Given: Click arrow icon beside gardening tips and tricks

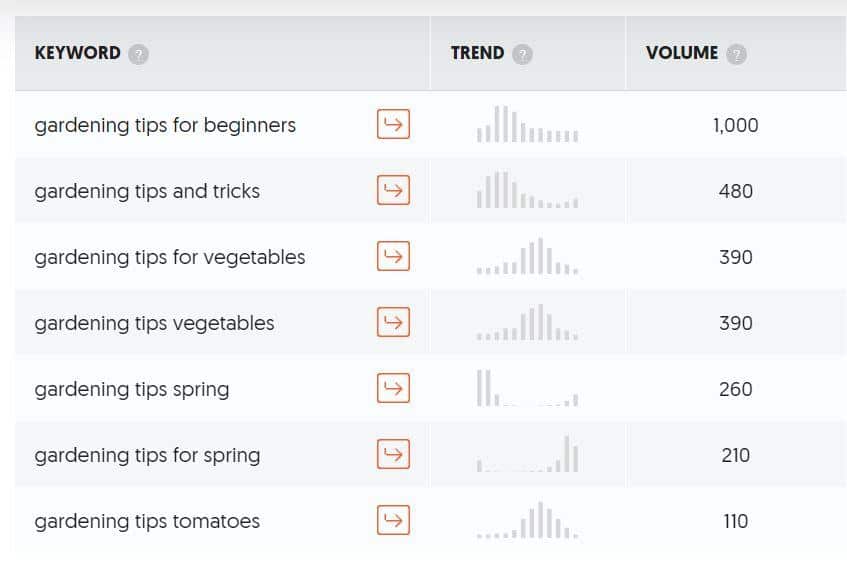Looking at the screenshot, I should 393,190.
